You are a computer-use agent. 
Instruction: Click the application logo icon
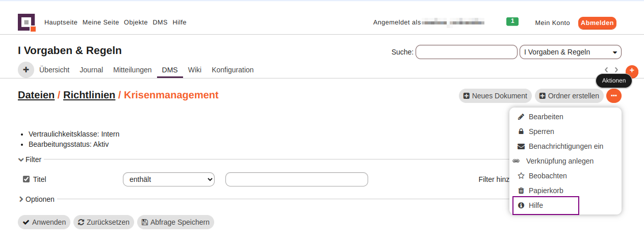[27, 22]
